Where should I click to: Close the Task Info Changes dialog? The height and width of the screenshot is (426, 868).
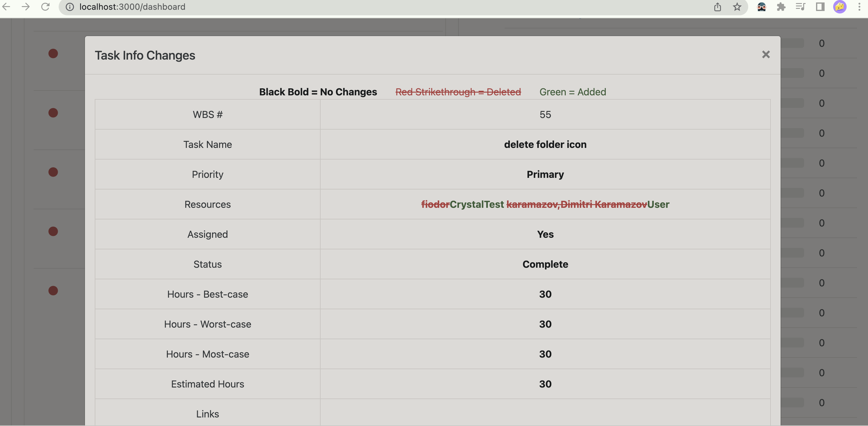tap(766, 55)
